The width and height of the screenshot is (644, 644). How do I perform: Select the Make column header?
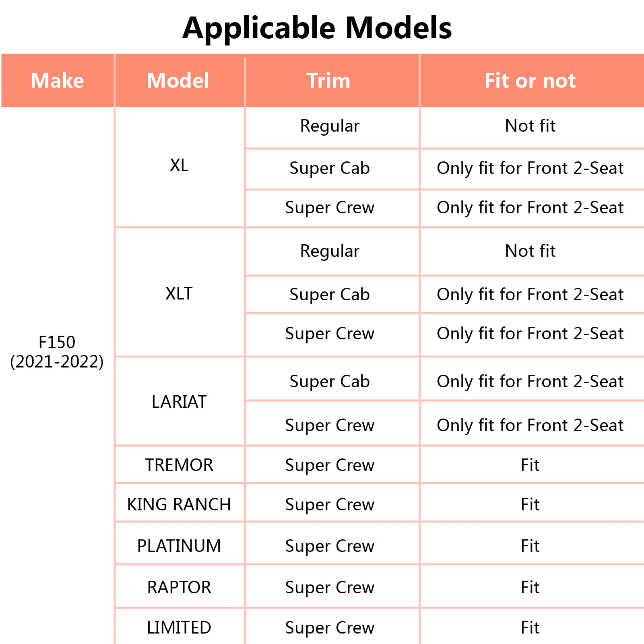click(58, 80)
